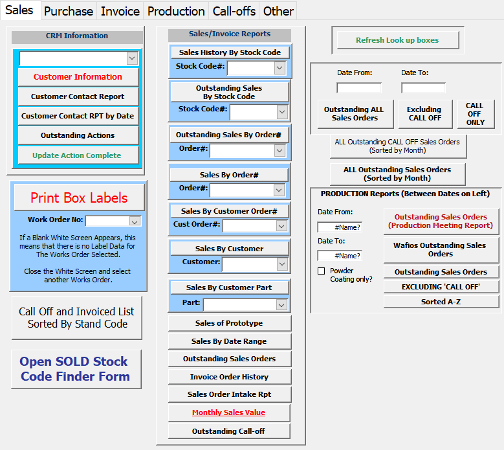The width and height of the screenshot is (504, 450).
Task: Open ALL Outstanding Sales Orders Sorted by Month
Action: pyautogui.click(x=398, y=174)
